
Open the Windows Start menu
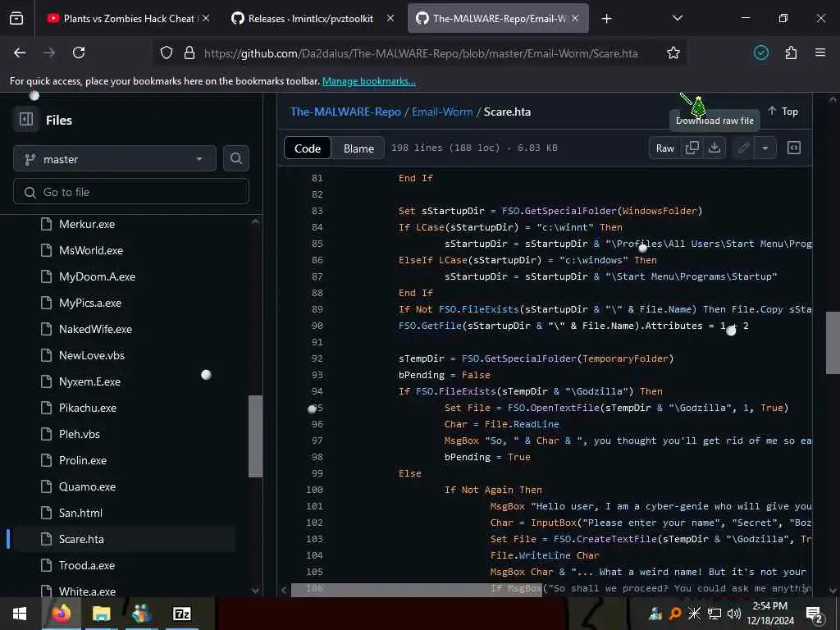point(20,614)
